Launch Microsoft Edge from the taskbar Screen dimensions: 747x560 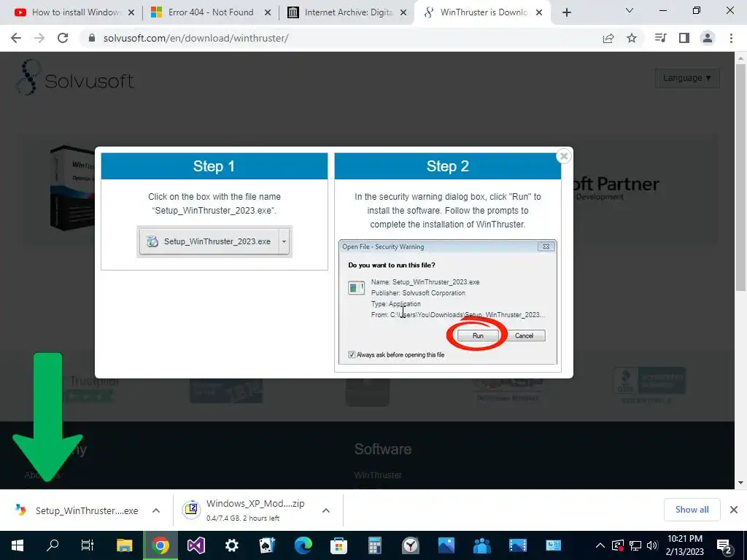point(303,545)
